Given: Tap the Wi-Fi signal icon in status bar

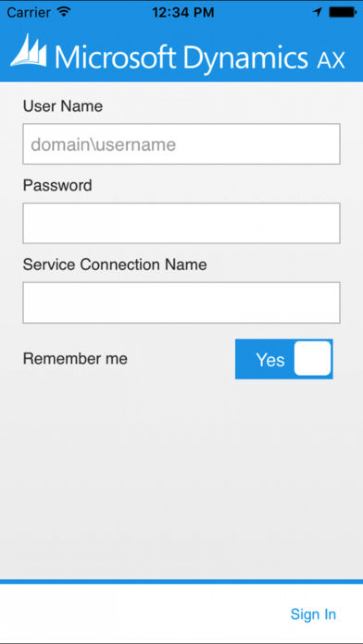Looking at the screenshot, I should coord(63,12).
